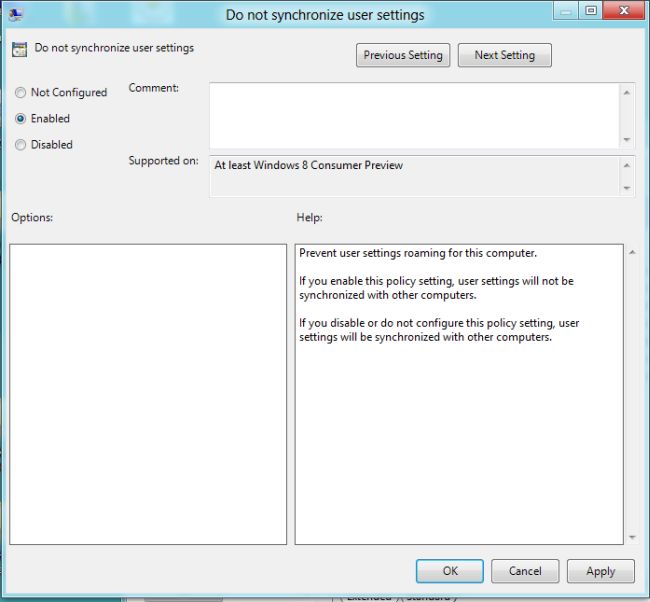Click the 'Comment:' label

153,88
